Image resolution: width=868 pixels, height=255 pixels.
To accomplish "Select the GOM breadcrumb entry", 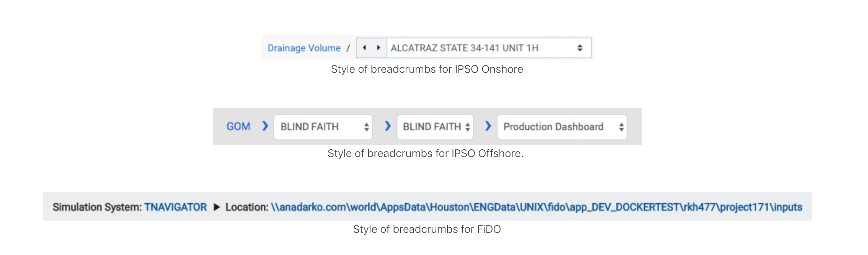I will click(x=238, y=126).
